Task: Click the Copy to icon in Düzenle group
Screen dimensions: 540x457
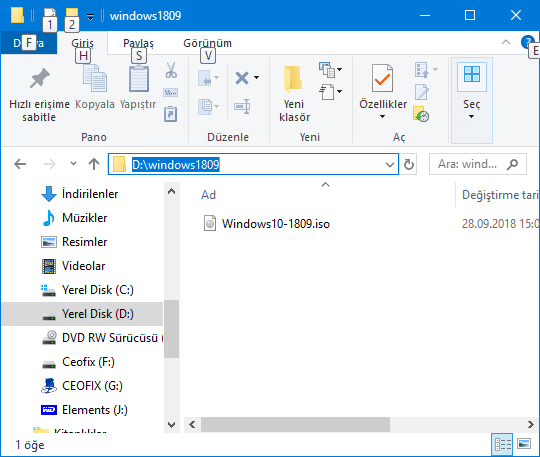Action: pos(206,106)
